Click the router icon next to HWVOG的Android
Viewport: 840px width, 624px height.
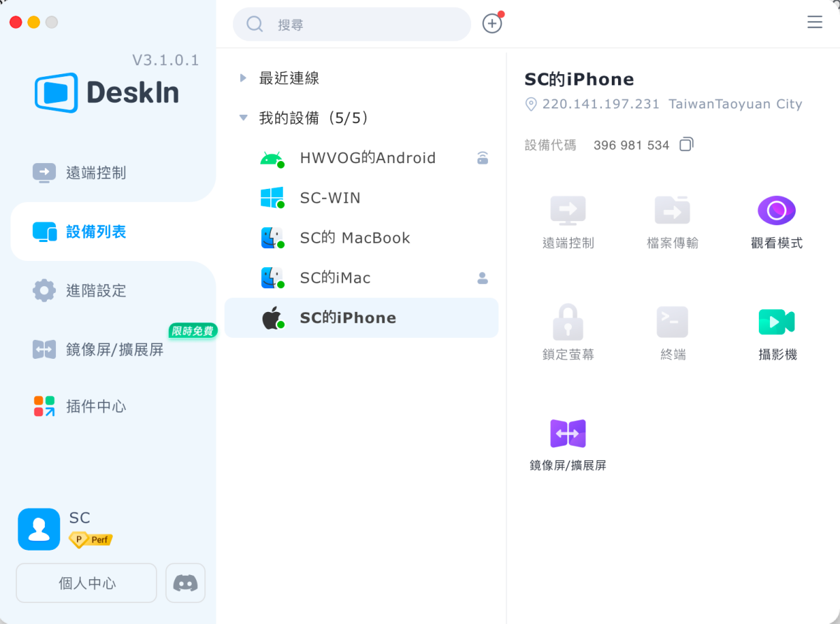tap(482, 158)
